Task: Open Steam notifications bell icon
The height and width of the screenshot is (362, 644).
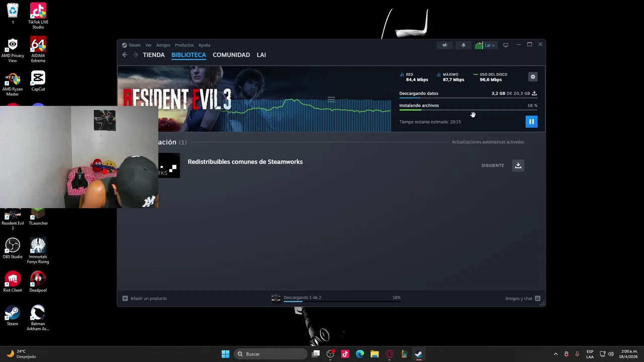Action: click(463, 45)
